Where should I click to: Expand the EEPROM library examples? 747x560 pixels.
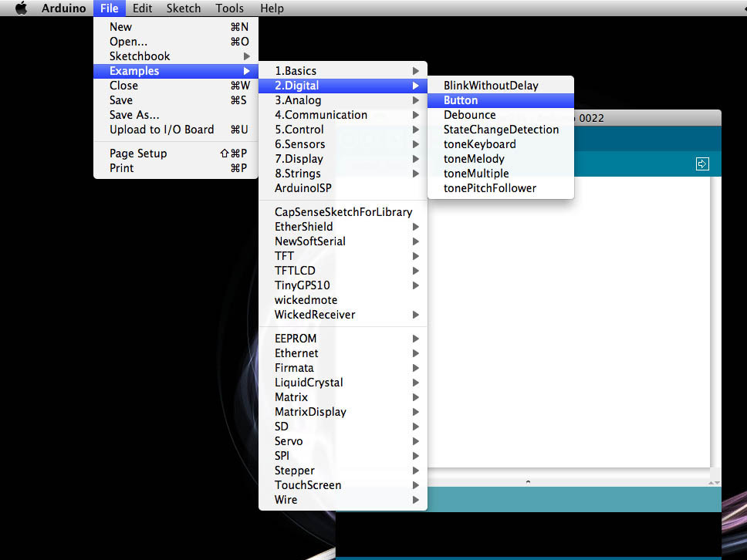(343, 339)
